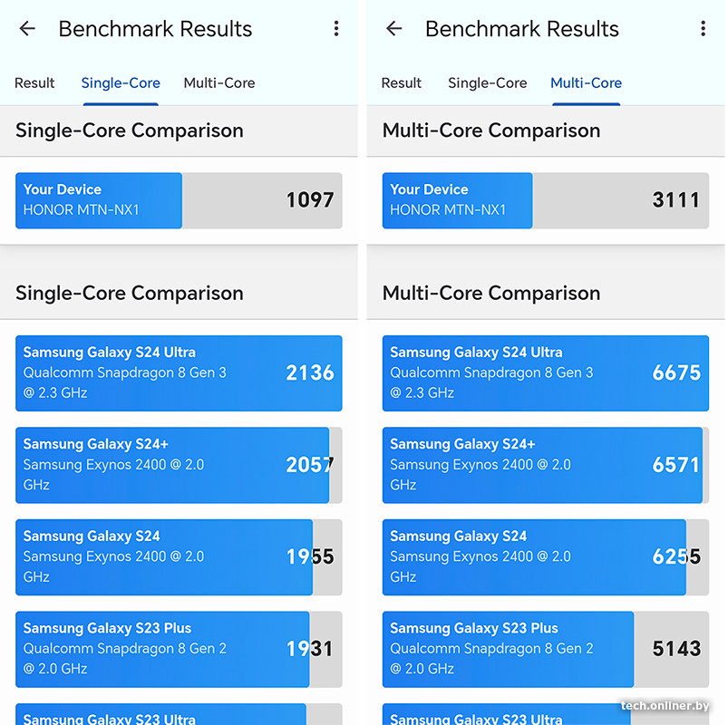Select the active Multi-Core tab
The image size is (728, 725).
(586, 83)
